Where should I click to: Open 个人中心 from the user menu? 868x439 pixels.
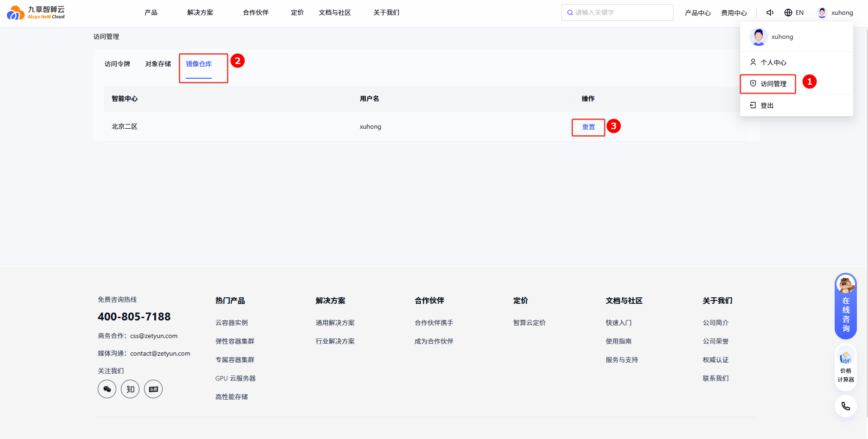773,63
